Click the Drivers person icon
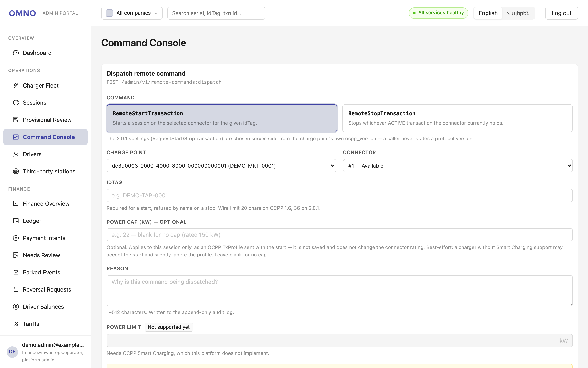 point(16,154)
